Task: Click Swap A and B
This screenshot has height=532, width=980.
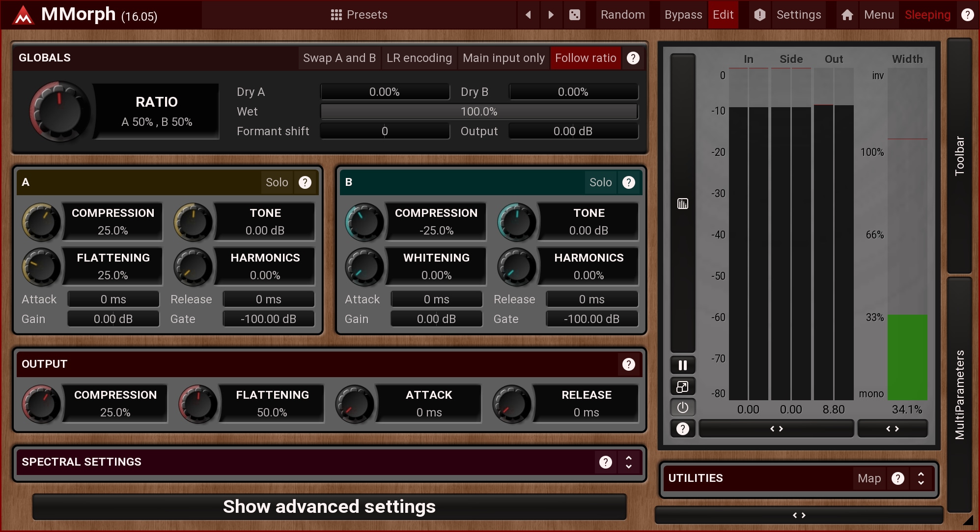Action: pos(339,58)
